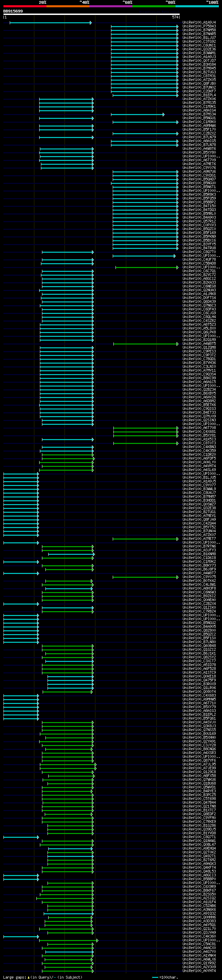The width and height of the screenshot is (222, 980).
Task: Click the cyan ~100% identity legend segment
Action: point(197,7)
